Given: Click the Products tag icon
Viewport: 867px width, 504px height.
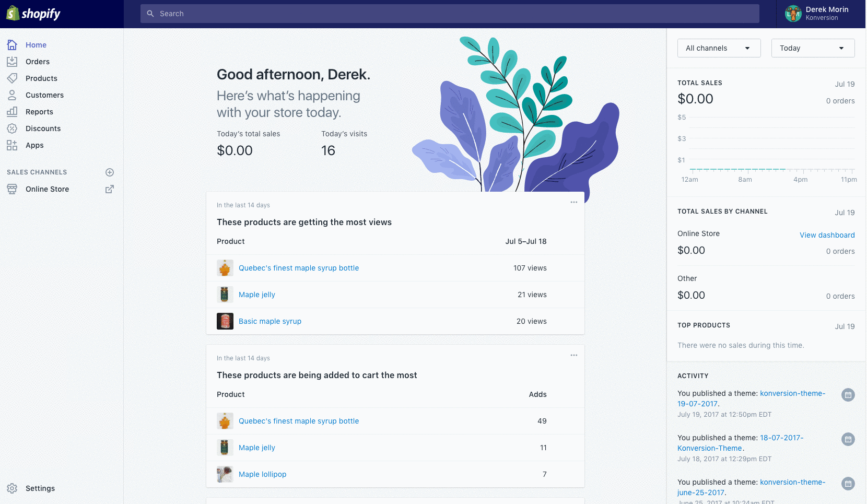Looking at the screenshot, I should 12,78.
